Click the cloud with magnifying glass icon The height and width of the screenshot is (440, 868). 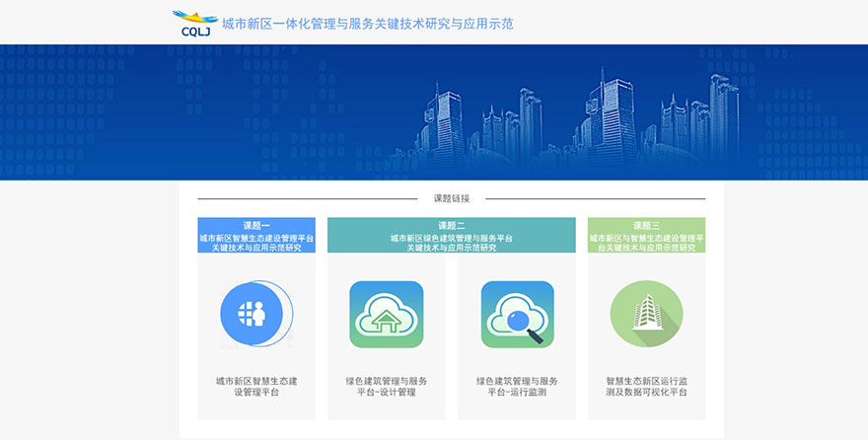[x=517, y=315]
